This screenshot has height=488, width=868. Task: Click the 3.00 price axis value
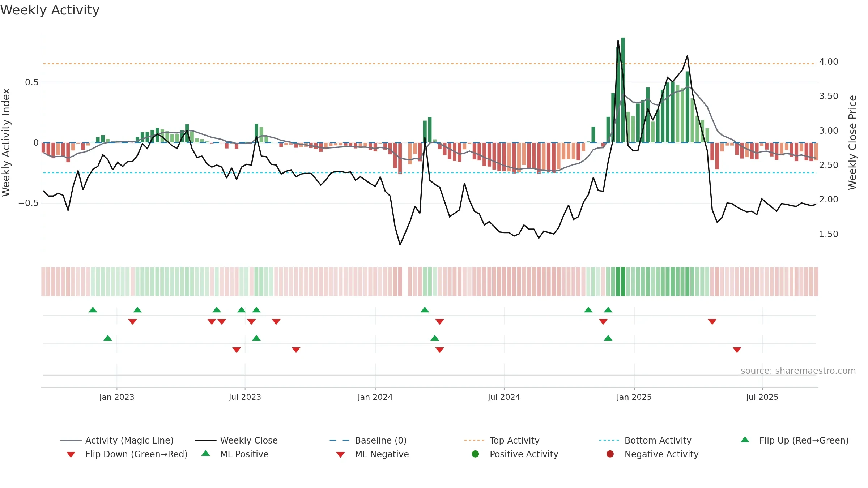point(829,131)
